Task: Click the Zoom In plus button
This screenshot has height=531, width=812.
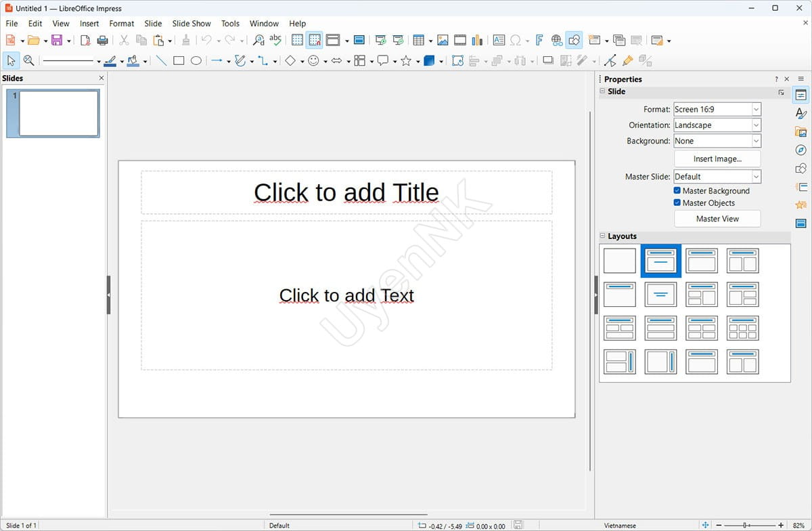Action: pos(780,526)
